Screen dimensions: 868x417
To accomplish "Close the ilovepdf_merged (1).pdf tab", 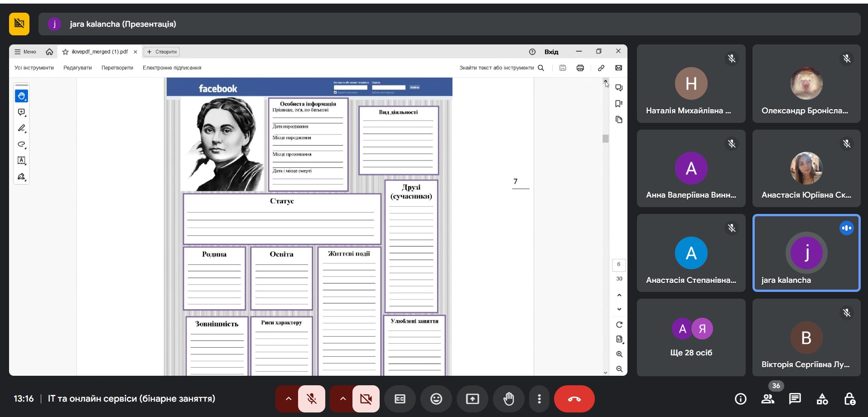I will click(x=135, y=52).
